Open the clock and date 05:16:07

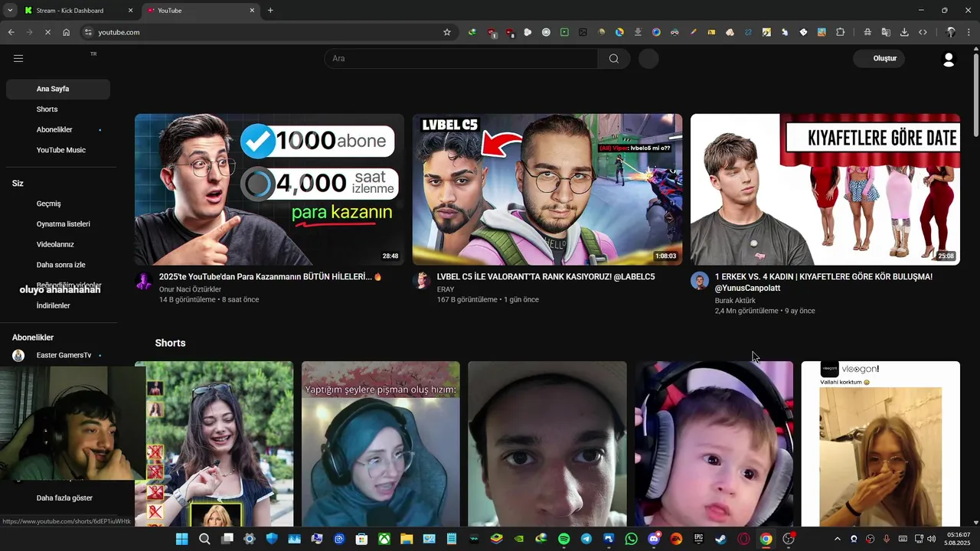point(958,539)
